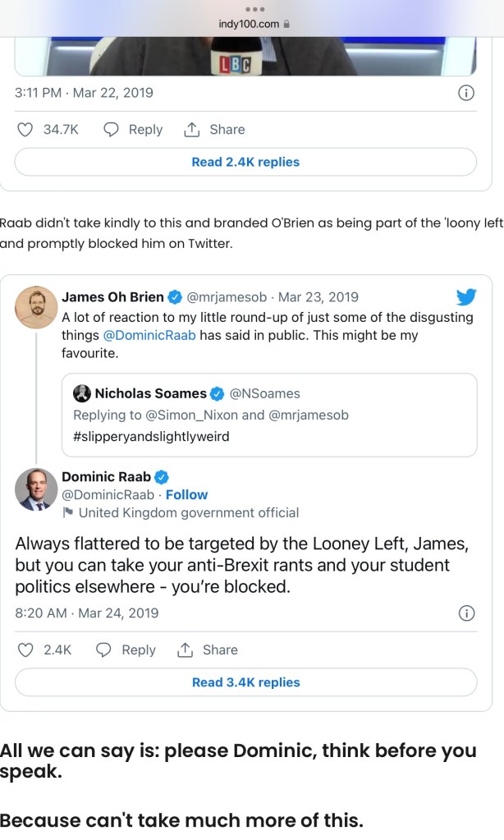The width and height of the screenshot is (504, 840).
Task: Reply to Dominic Raab's tweet
Action: click(x=104, y=650)
